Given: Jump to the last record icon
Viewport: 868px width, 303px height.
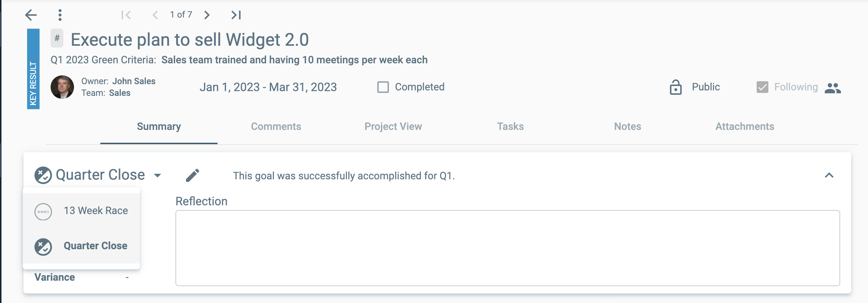Looking at the screenshot, I should pyautogui.click(x=236, y=15).
